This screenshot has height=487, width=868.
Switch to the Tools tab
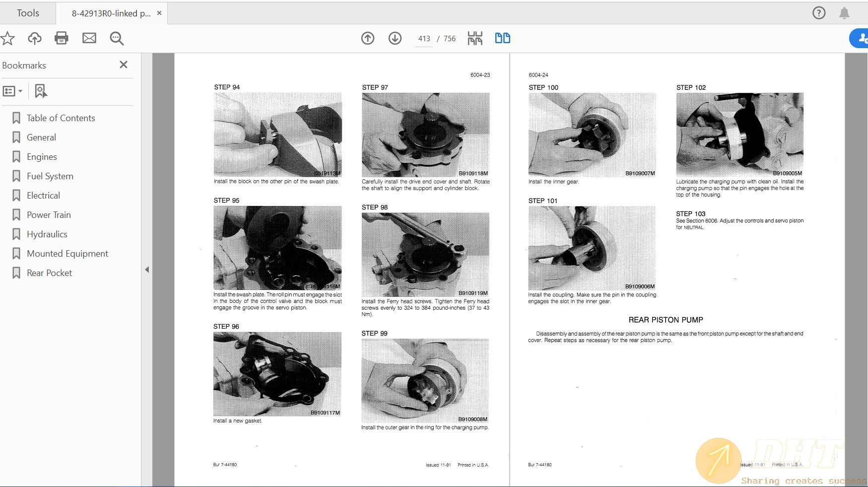(x=28, y=13)
